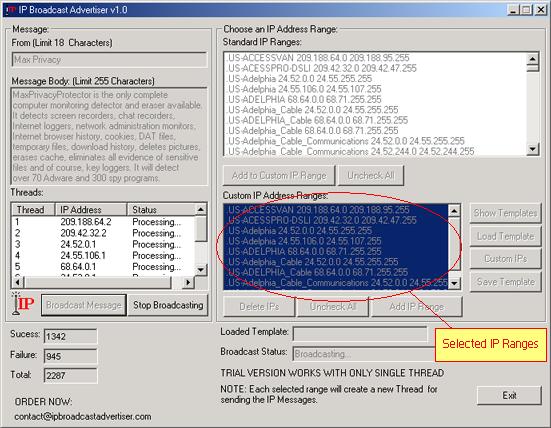Viewport: 551px width, 428px height.
Task: Select thread row with IP 24.52.0.1
Action: click(x=103, y=244)
